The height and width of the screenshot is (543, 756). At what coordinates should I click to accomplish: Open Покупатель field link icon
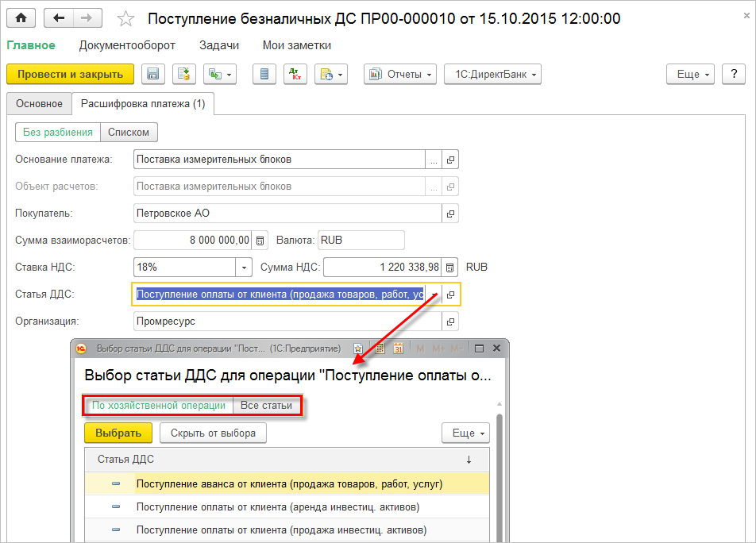coord(450,214)
